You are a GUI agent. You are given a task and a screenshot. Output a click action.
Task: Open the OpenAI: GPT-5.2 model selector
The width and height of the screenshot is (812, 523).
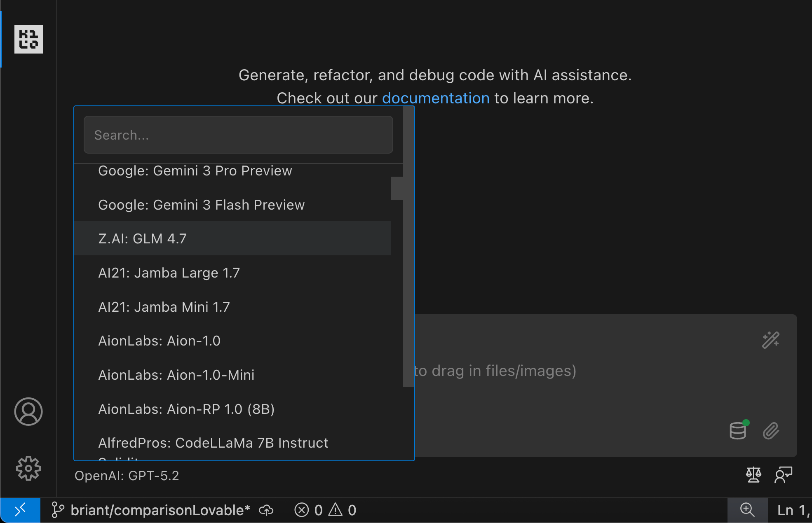pos(127,476)
